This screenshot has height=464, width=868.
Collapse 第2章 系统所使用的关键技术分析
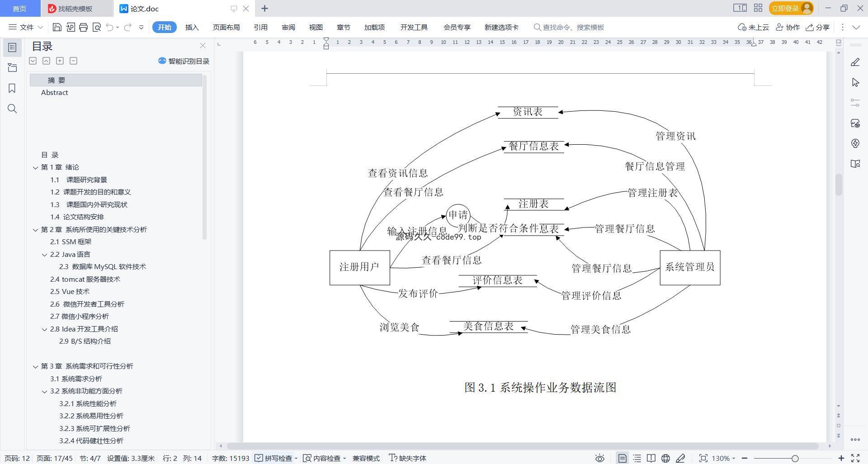pyautogui.click(x=35, y=230)
